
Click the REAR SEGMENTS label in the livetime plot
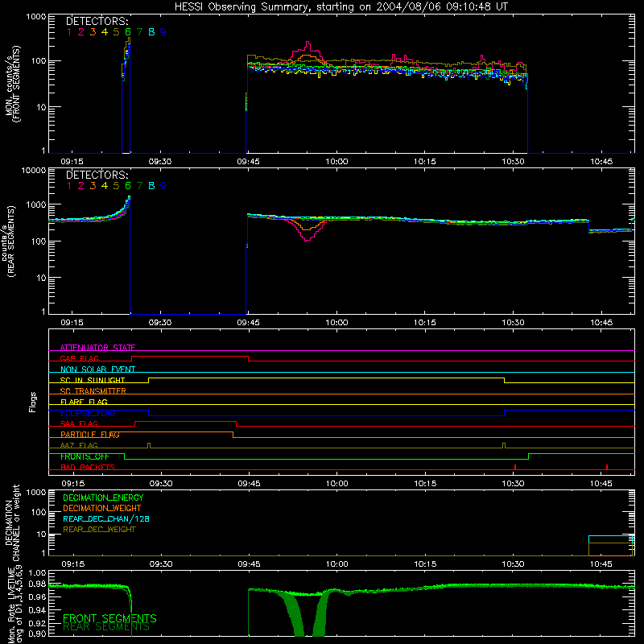click(x=106, y=627)
